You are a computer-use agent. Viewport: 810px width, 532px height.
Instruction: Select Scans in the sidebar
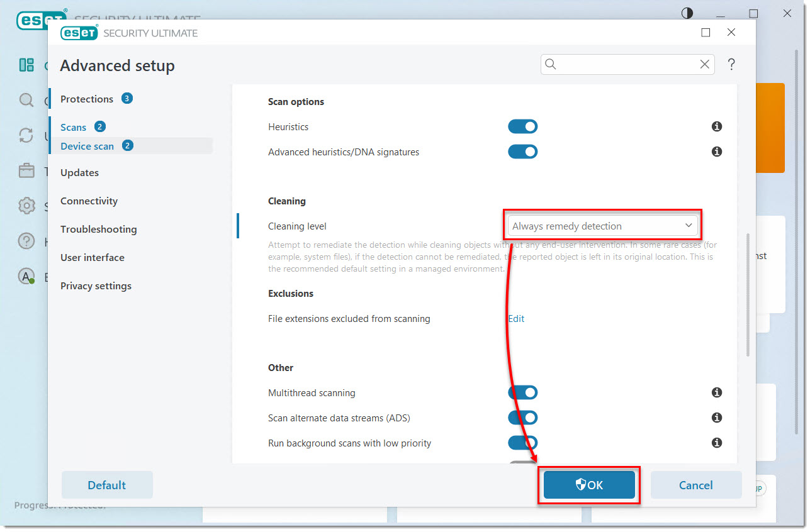(73, 127)
